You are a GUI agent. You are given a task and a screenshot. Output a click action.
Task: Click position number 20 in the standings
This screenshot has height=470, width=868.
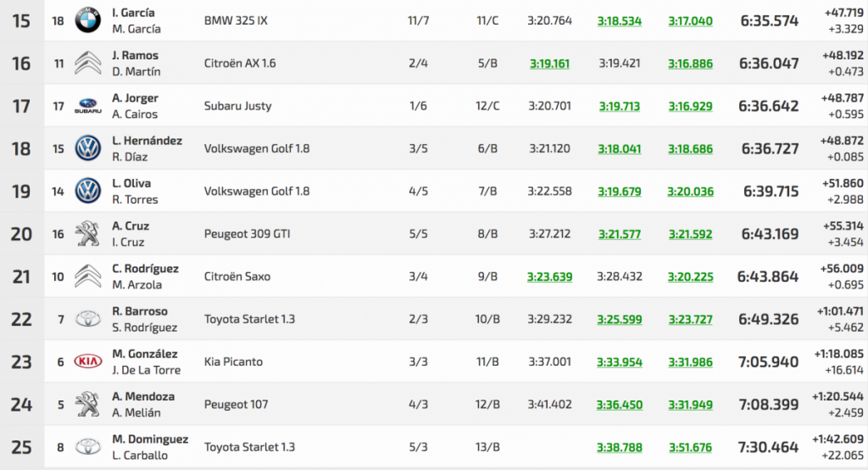pos(21,234)
